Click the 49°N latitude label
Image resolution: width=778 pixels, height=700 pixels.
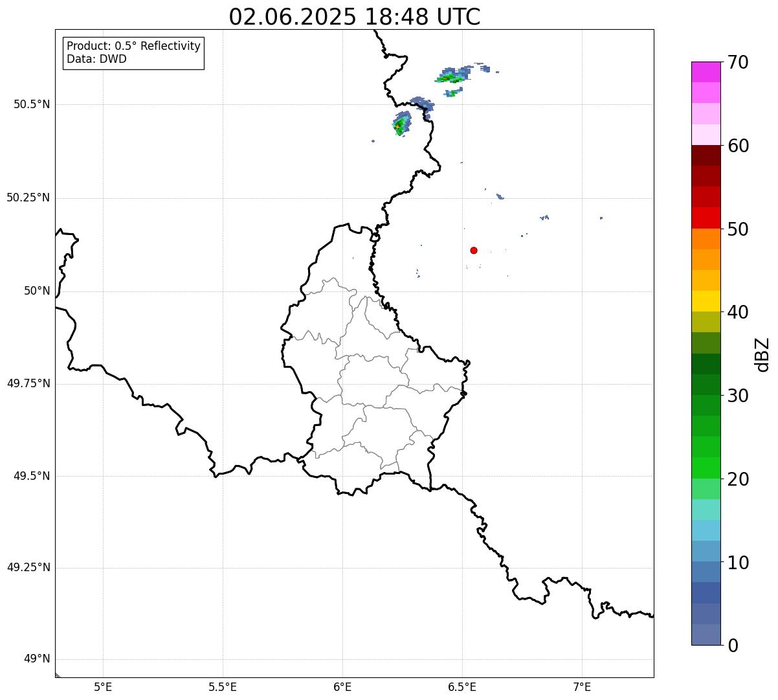tap(37, 659)
